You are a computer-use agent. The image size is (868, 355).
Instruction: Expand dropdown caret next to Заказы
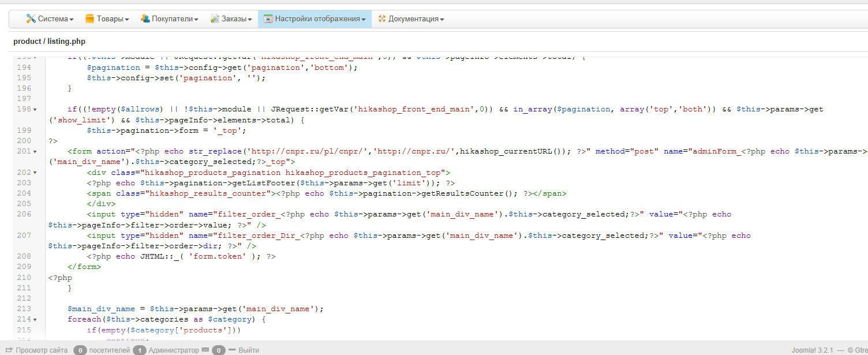[x=250, y=20]
